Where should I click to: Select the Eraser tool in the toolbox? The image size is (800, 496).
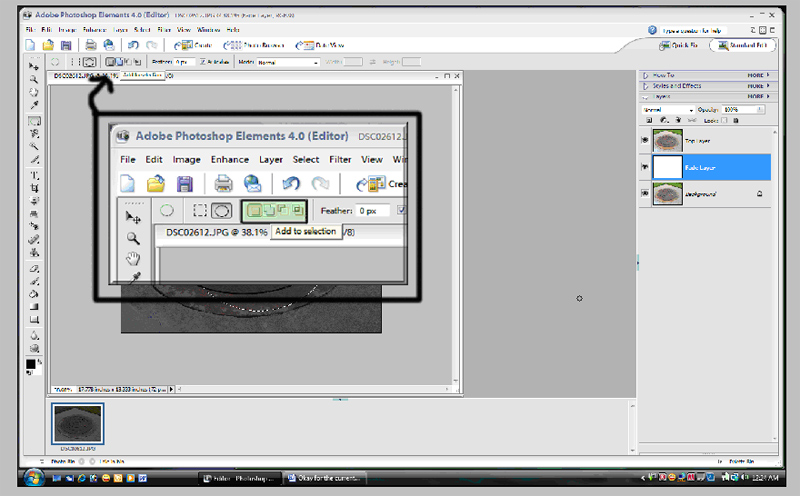(x=34, y=268)
